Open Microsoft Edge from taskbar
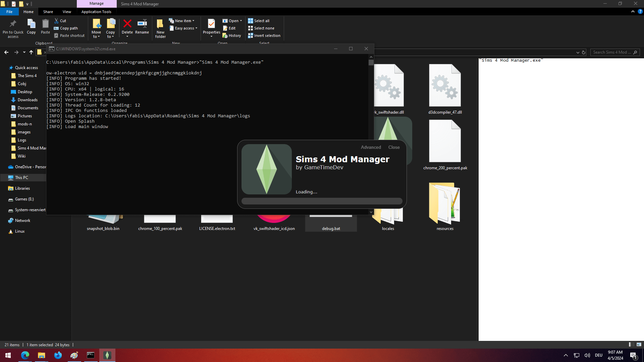This screenshot has height=362, width=644. [25, 355]
